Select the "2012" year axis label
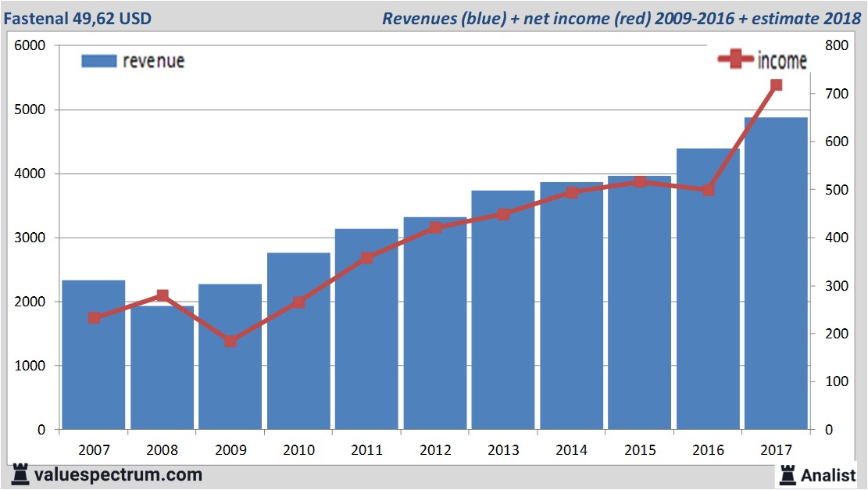 pos(436,449)
